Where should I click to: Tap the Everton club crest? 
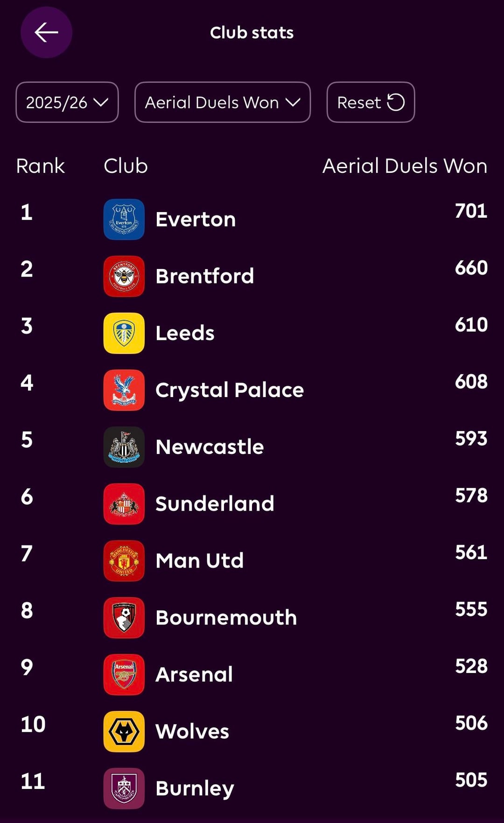(x=124, y=220)
